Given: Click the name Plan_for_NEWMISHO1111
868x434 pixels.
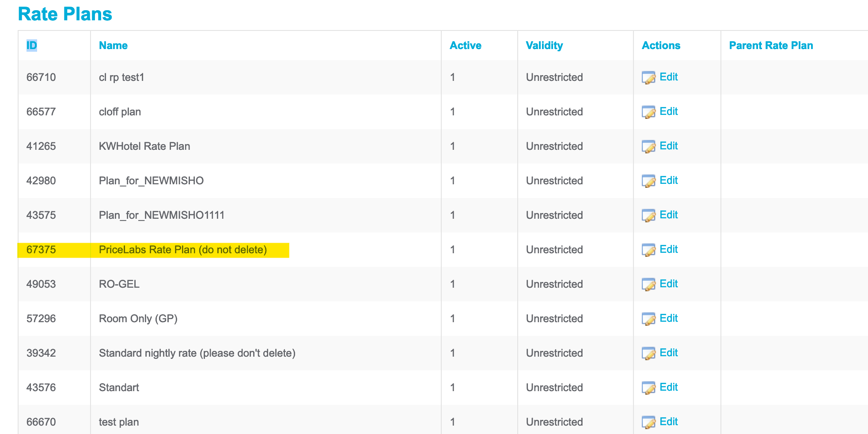Looking at the screenshot, I should [x=162, y=215].
